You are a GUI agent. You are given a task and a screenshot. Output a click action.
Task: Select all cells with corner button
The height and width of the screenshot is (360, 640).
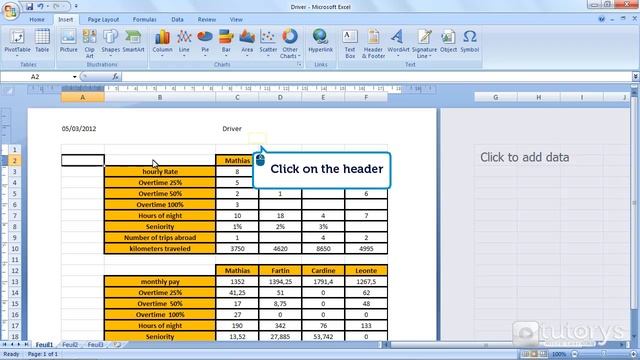coord(9,91)
